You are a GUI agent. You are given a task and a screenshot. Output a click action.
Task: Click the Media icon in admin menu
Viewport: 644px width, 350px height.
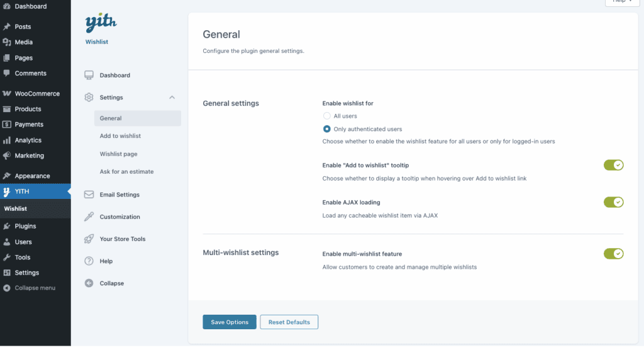[x=6, y=42]
